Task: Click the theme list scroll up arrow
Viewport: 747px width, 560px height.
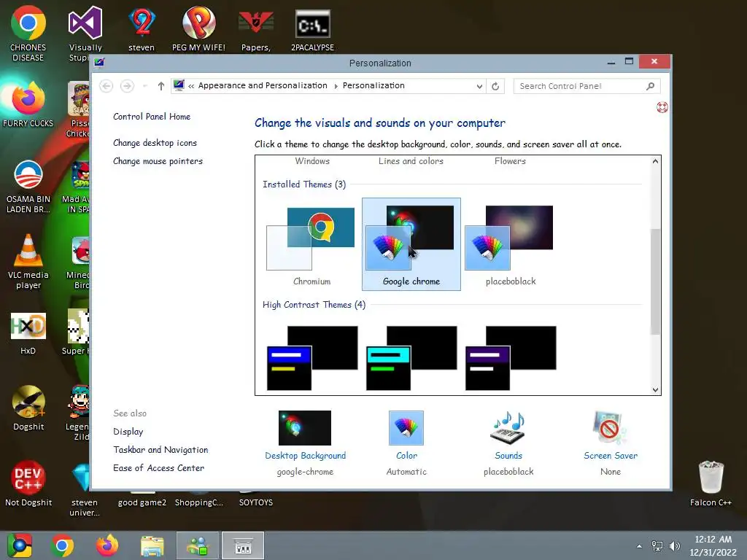Action: click(656, 161)
